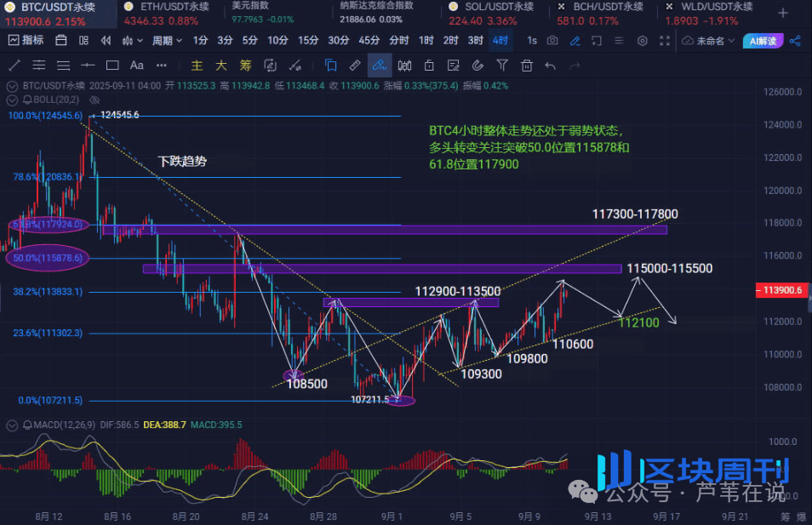
Task: Click the candlestick pattern tool icon
Action: (404, 66)
